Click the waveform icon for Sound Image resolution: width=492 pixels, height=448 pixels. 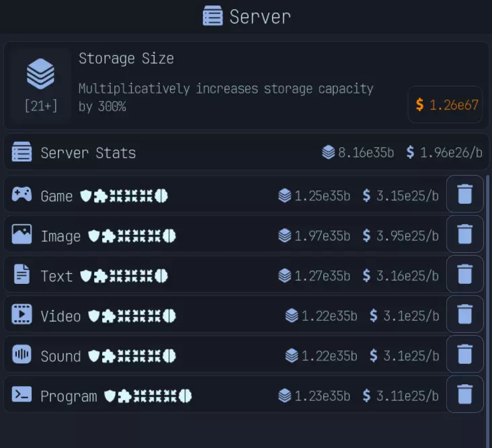[22, 354]
